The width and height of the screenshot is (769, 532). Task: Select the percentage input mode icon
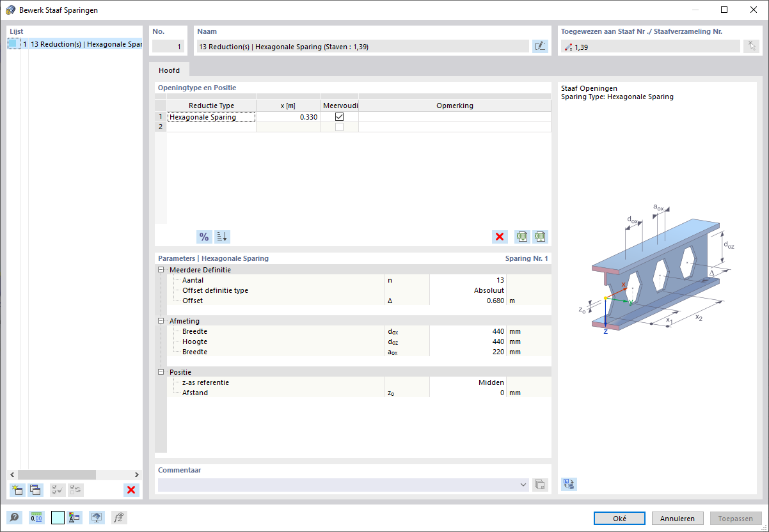(203, 237)
